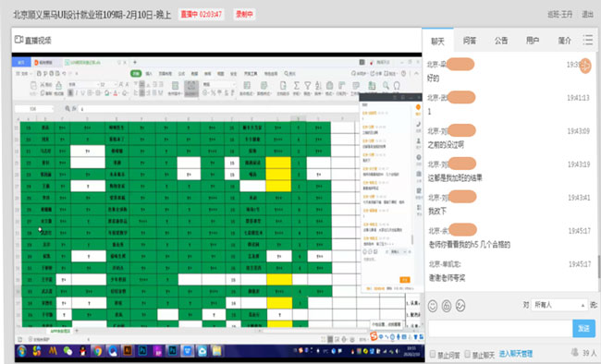Open the 进入聊天管理 link
The width and height of the screenshot is (601, 364).
tap(516, 354)
